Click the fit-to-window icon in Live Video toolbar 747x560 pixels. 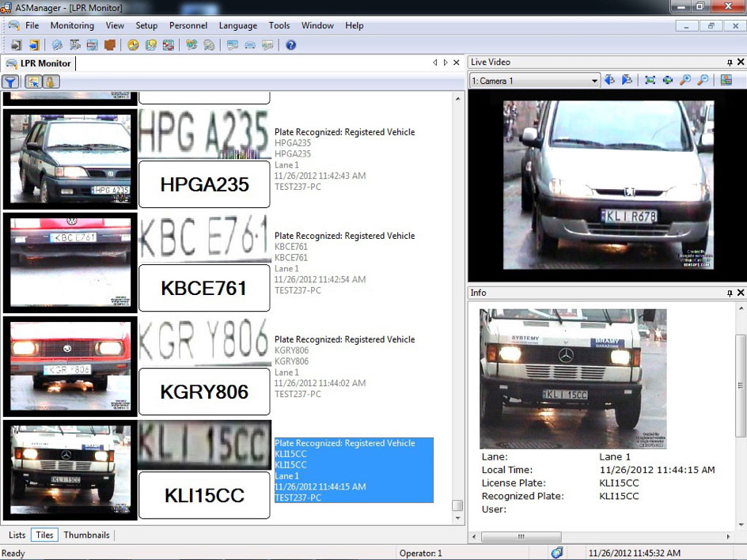[x=650, y=81]
